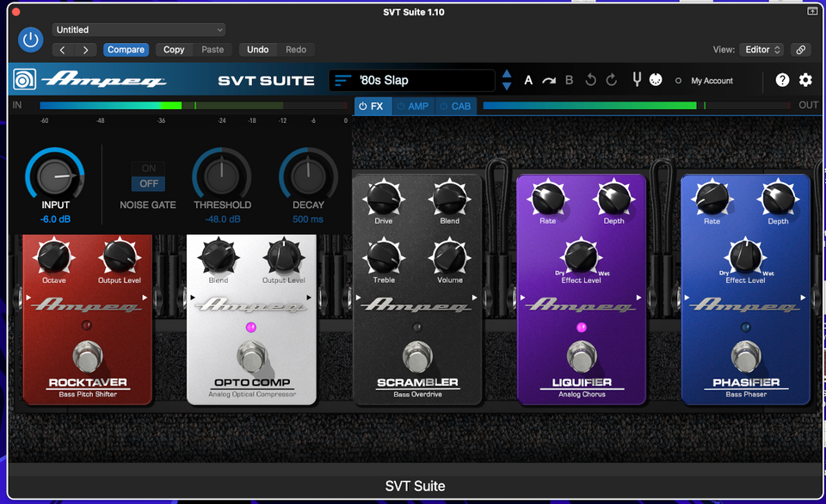Click the MIDI connector icon
This screenshot has height=504, width=826.
(x=655, y=80)
